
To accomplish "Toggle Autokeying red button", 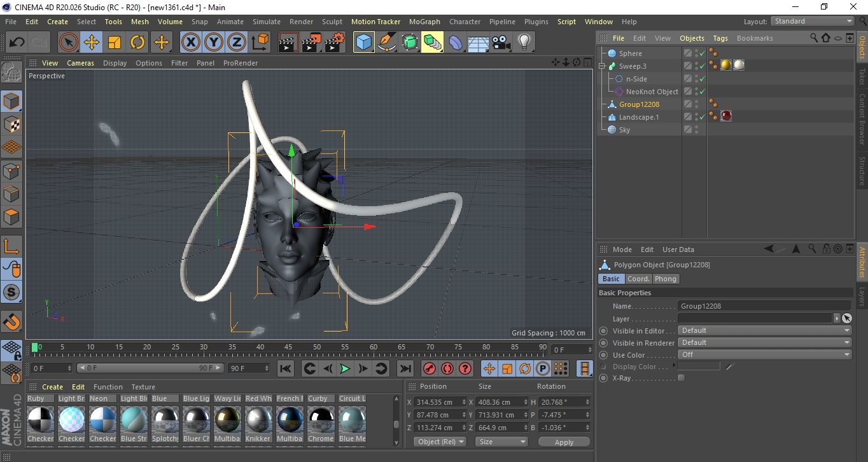I will click(447, 368).
